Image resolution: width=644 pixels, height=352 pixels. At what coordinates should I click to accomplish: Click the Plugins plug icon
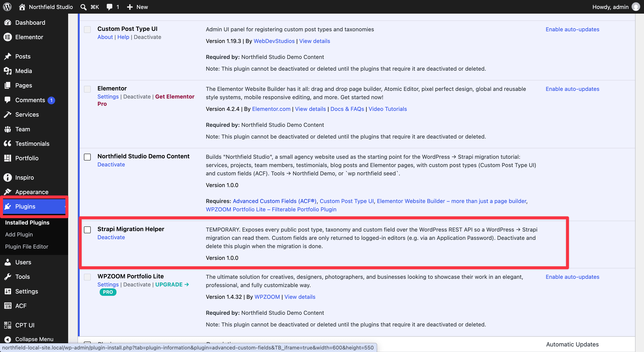coord(7,206)
